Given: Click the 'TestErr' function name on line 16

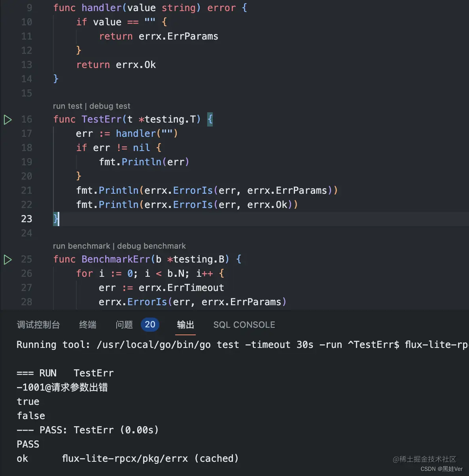Looking at the screenshot, I should (102, 119).
